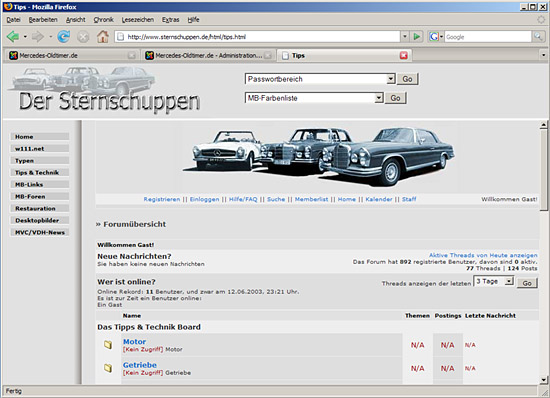Open the Motor forum link
Screen dimensions: 550x398
134,342
